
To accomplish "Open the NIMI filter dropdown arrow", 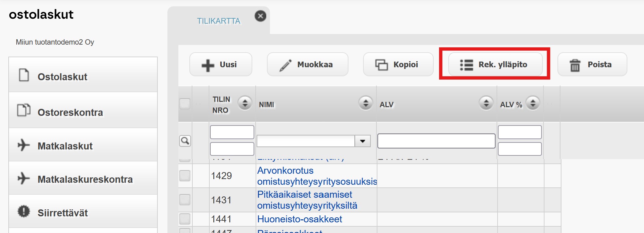I will [362, 141].
